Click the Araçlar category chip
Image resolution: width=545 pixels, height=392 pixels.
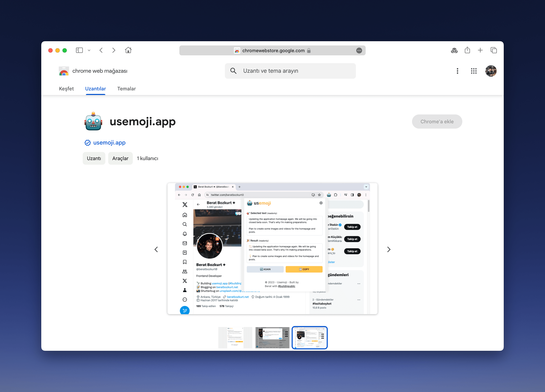[x=120, y=158]
